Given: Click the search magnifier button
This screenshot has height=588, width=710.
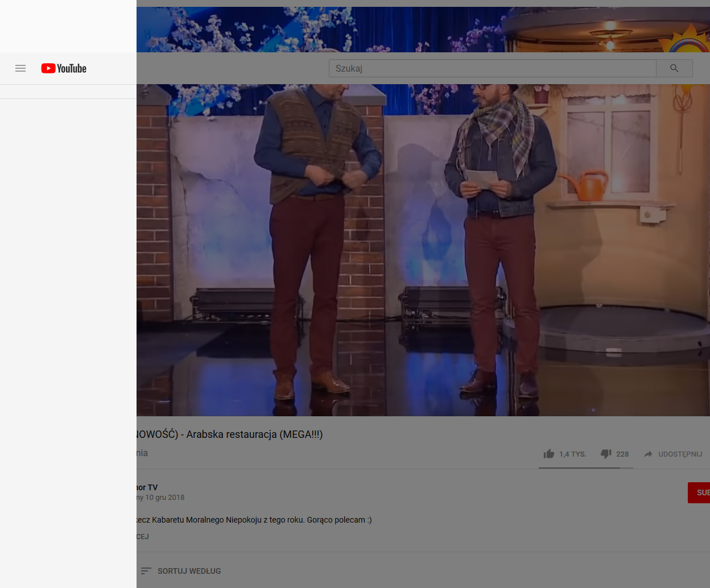Looking at the screenshot, I should pos(674,68).
